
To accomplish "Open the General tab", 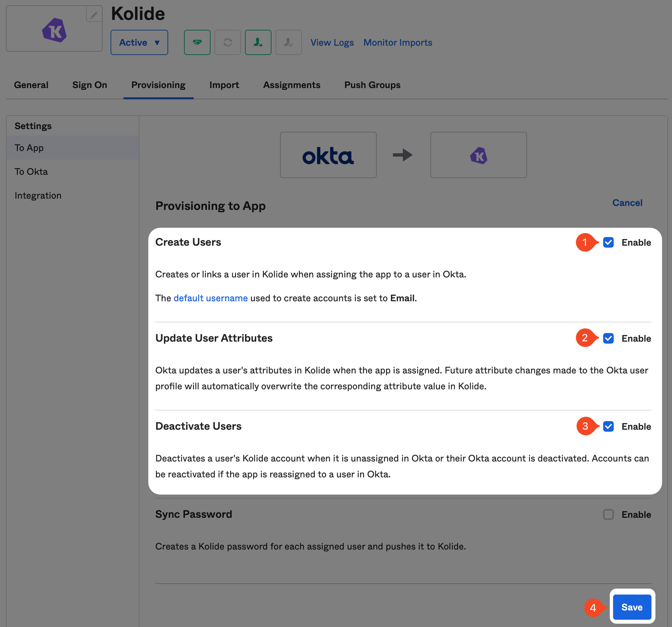I will coord(31,85).
